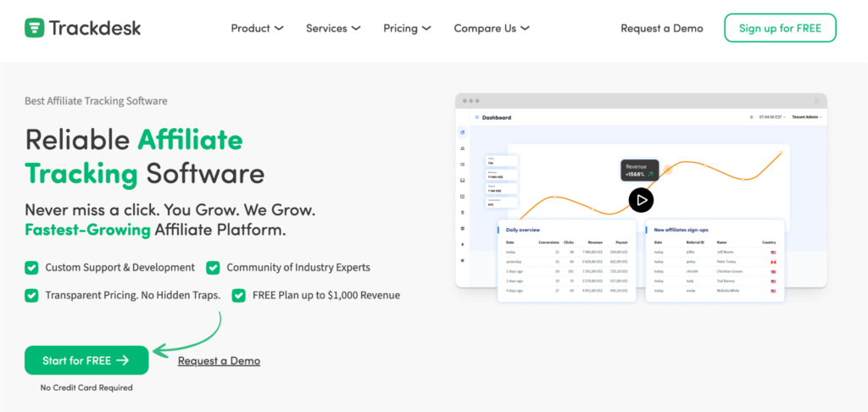Viewport: 868px width, 412px height.
Task: Click the Sign up for FREE button
Action: pos(780,28)
